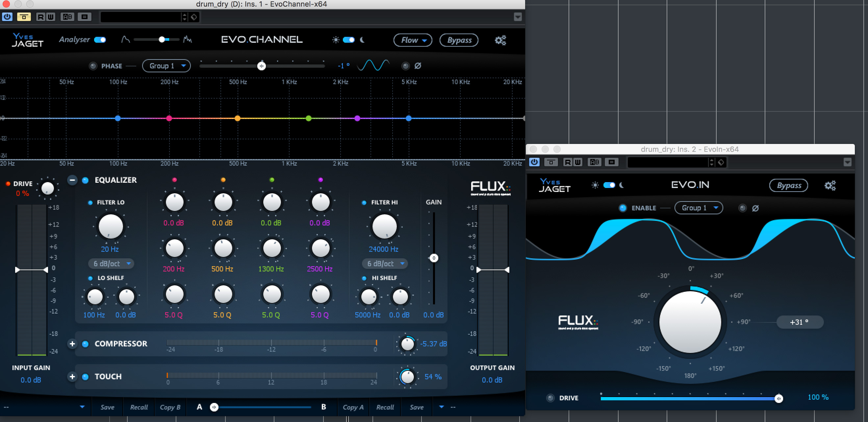Collapse the Equalizer section minus icon

coord(72,180)
